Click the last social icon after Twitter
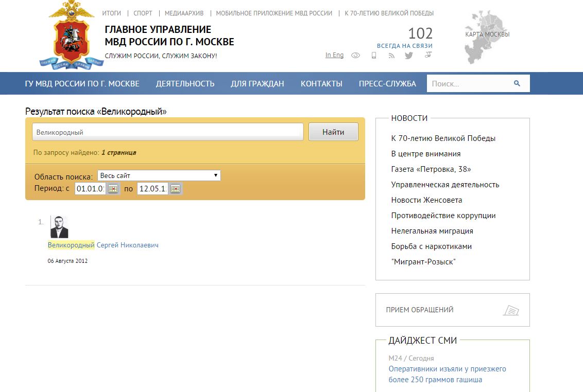This screenshot has width=583, height=392. (x=428, y=55)
